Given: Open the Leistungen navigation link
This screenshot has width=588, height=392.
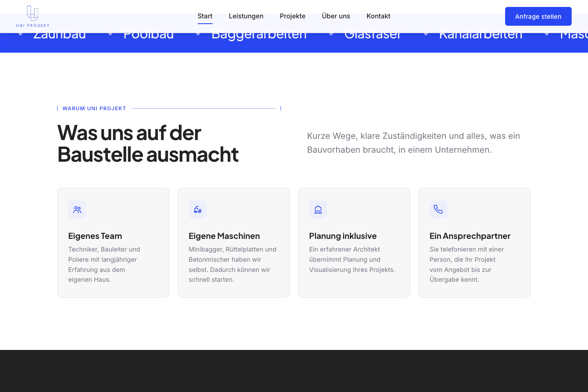Looking at the screenshot, I should [x=246, y=16].
